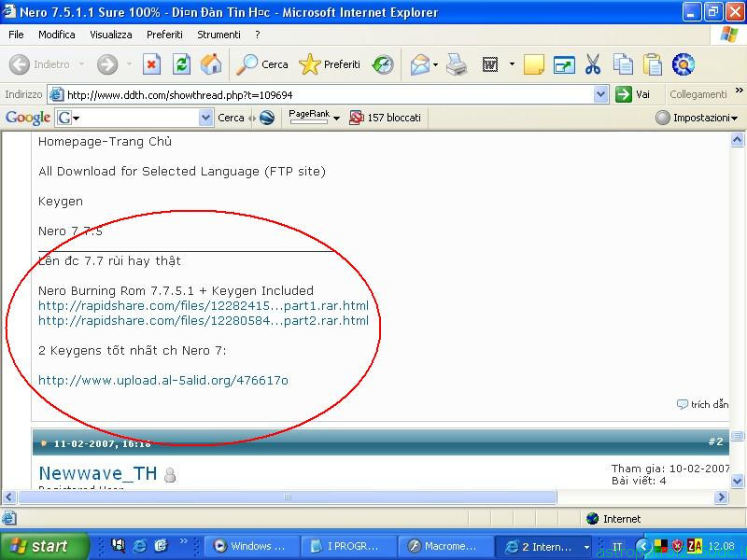The height and width of the screenshot is (560, 747).
Task: Click the blue gear toolbar icon
Action: 684,64
